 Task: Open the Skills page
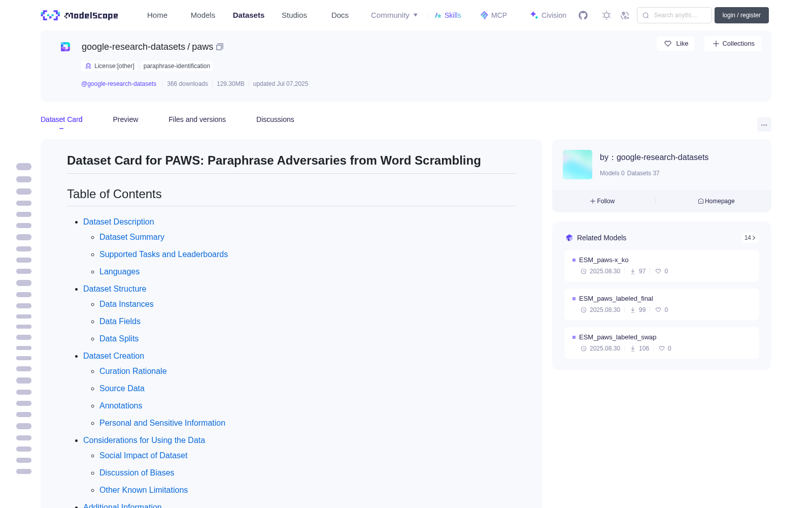pyautogui.click(x=448, y=15)
